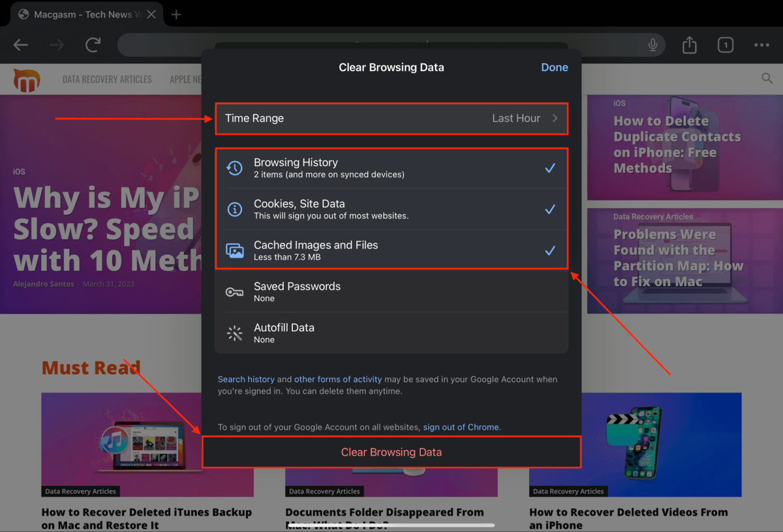This screenshot has height=532, width=783.
Task: Click the info icon next to Cookies, Site Data
Action: click(x=235, y=209)
